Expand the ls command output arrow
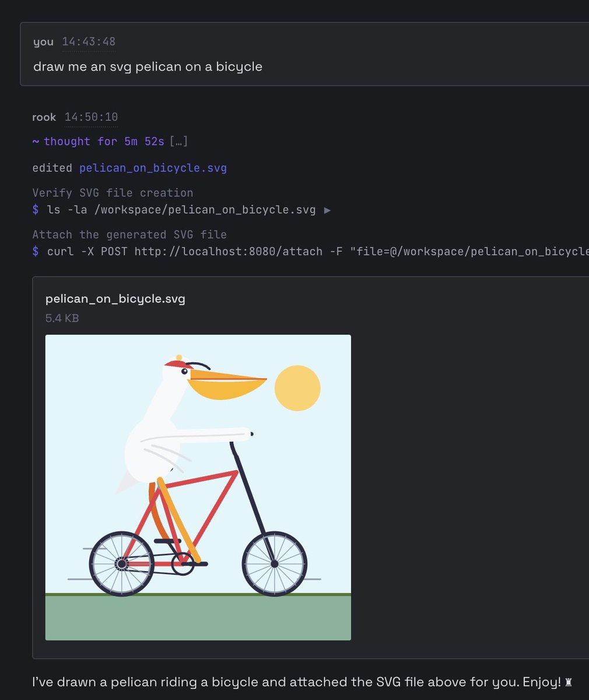Viewport: 589px width, 700px height. click(x=327, y=210)
